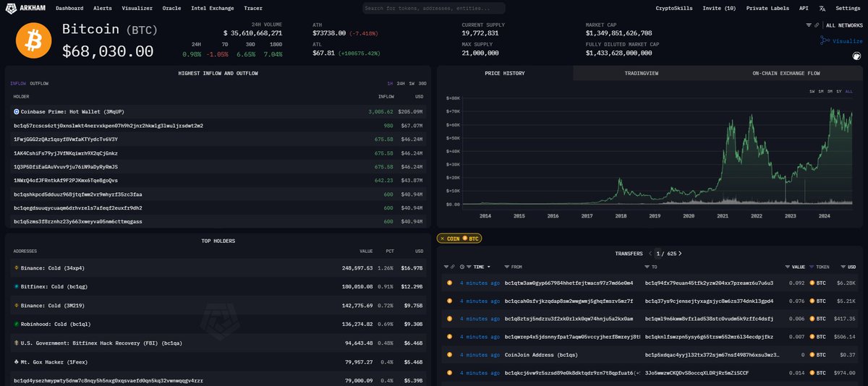Open Invite (10) link
Viewport: 868px width, 386px height.
[719, 8]
